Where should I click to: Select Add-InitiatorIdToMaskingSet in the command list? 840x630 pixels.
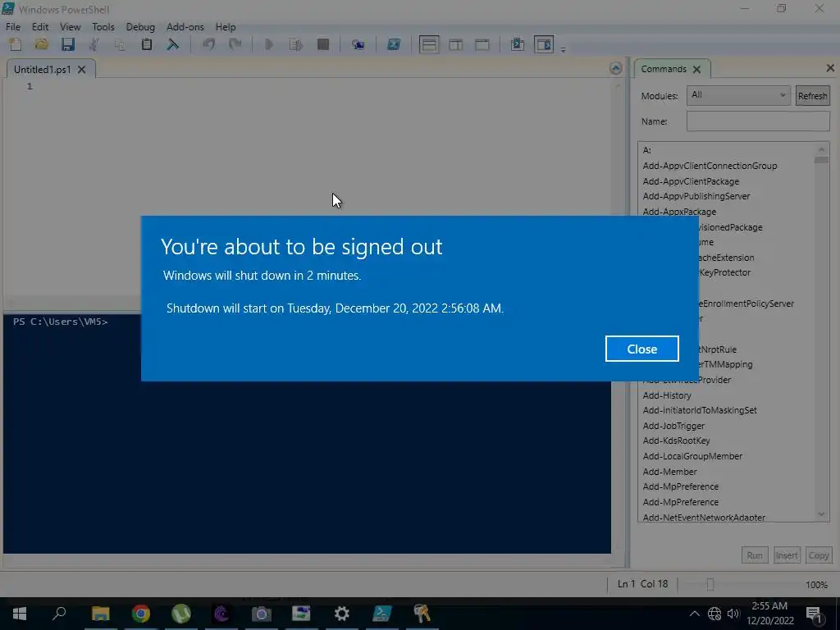click(x=700, y=410)
